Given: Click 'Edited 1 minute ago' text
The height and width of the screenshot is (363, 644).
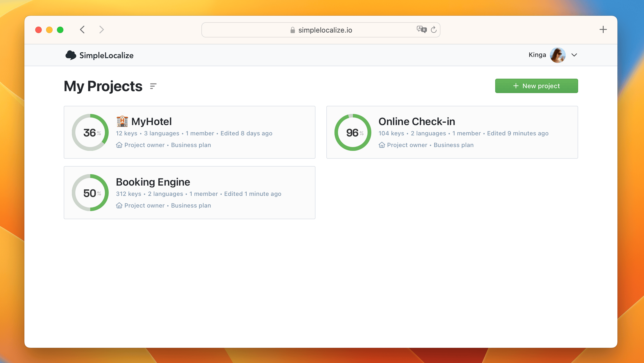Looking at the screenshot, I should point(253,194).
